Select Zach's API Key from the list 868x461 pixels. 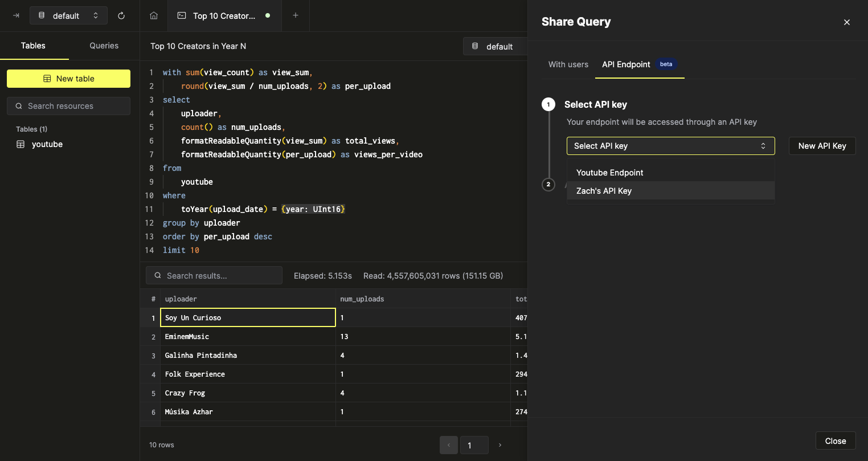pos(603,190)
